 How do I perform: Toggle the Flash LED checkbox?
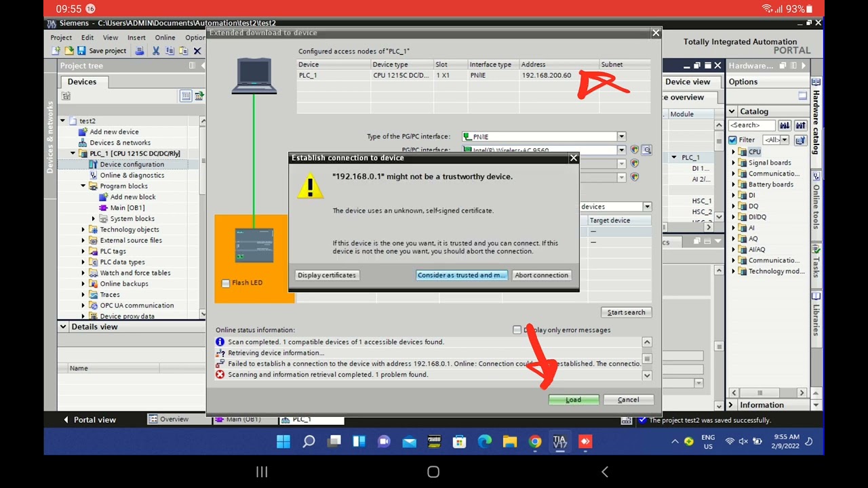tap(226, 283)
